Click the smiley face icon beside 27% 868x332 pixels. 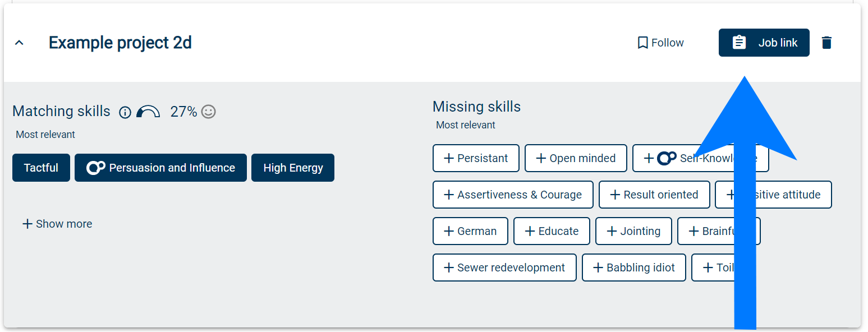click(x=208, y=112)
